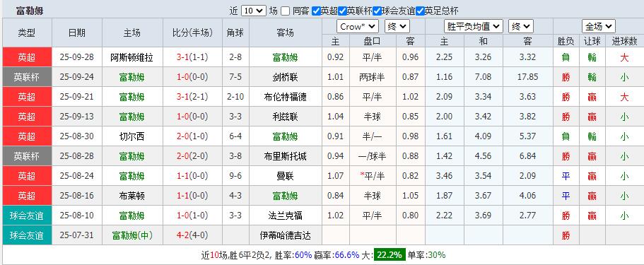Click the 布伦特福德 team link

tap(285, 97)
